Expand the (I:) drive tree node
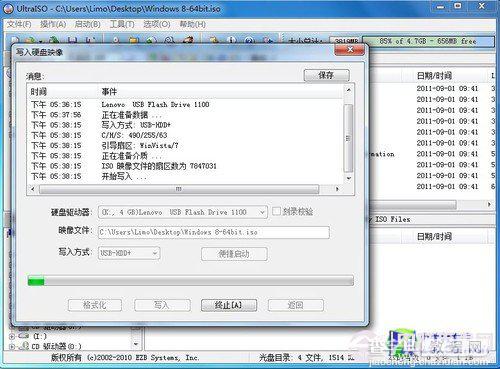The image size is (500, 369). [x=11, y=336]
